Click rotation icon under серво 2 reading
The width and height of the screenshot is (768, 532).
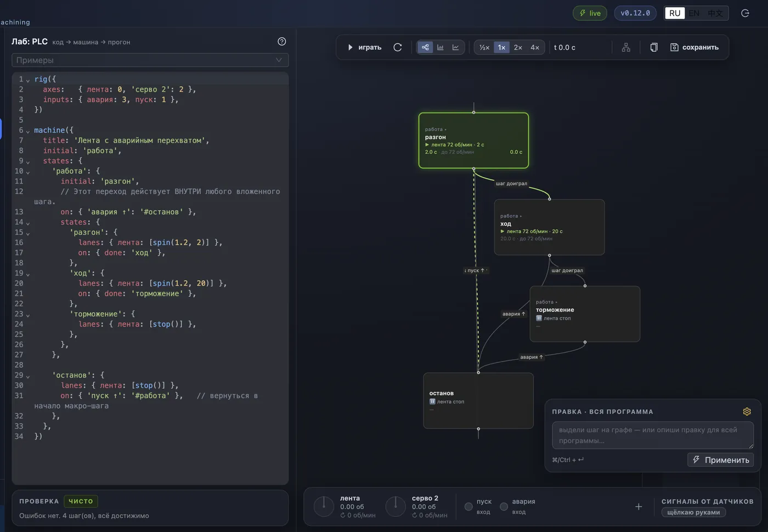point(415,516)
